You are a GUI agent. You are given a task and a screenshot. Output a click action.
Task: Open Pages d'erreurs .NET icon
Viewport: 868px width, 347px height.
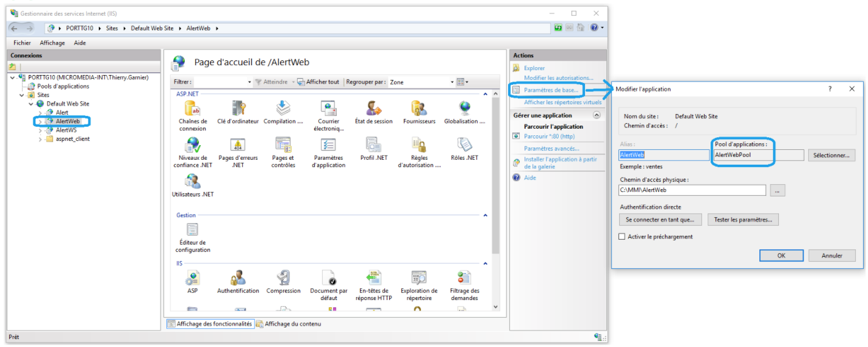click(x=238, y=146)
